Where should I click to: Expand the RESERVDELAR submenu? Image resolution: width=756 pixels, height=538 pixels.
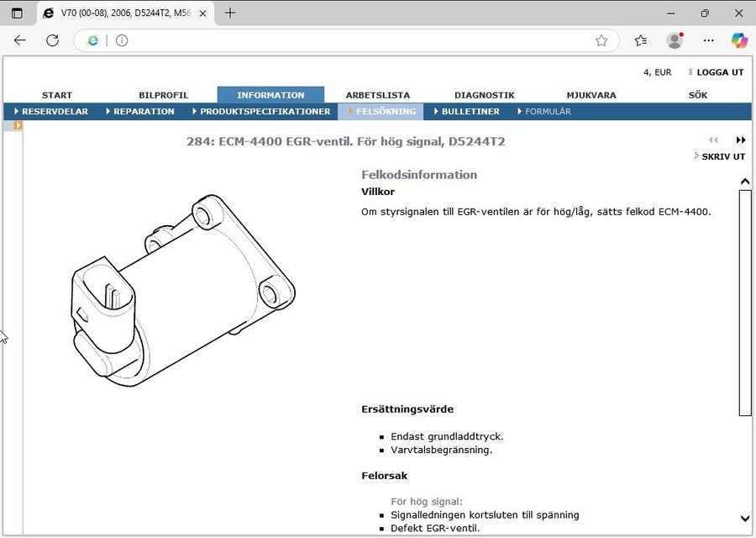point(51,111)
